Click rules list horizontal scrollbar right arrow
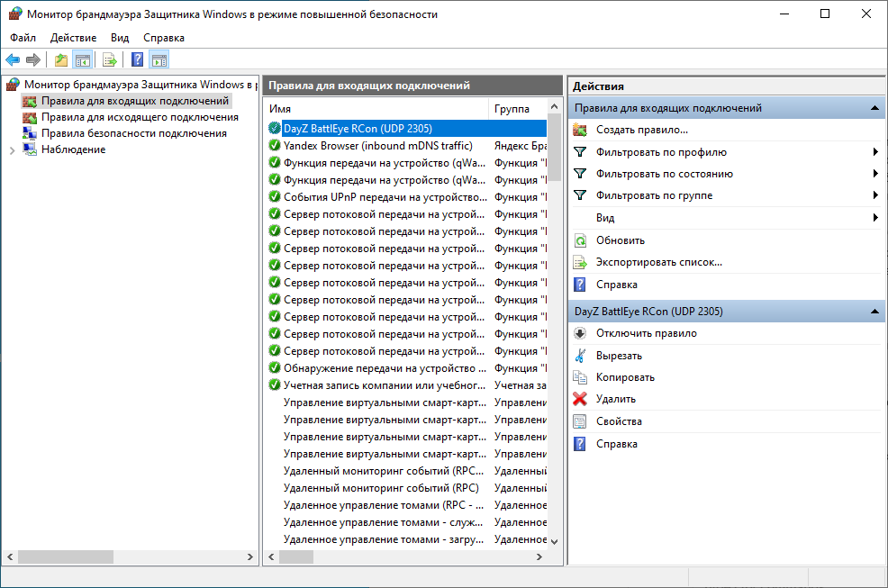Screen dimensions: 888x588 (539, 556)
